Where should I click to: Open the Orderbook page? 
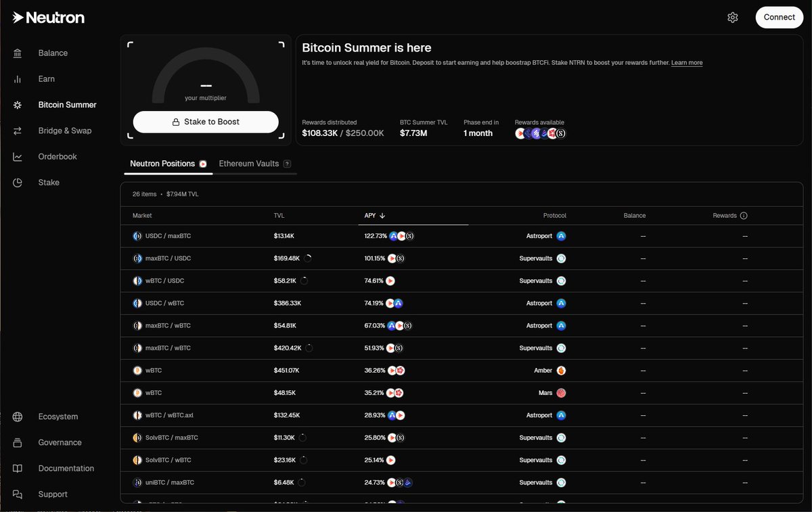pyautogui.click(x=58, y=156)
